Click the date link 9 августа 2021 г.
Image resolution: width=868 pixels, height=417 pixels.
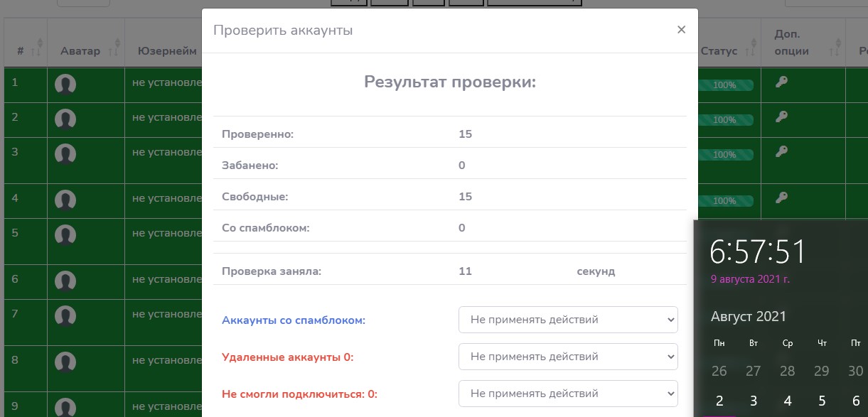[x=750, y=279]
